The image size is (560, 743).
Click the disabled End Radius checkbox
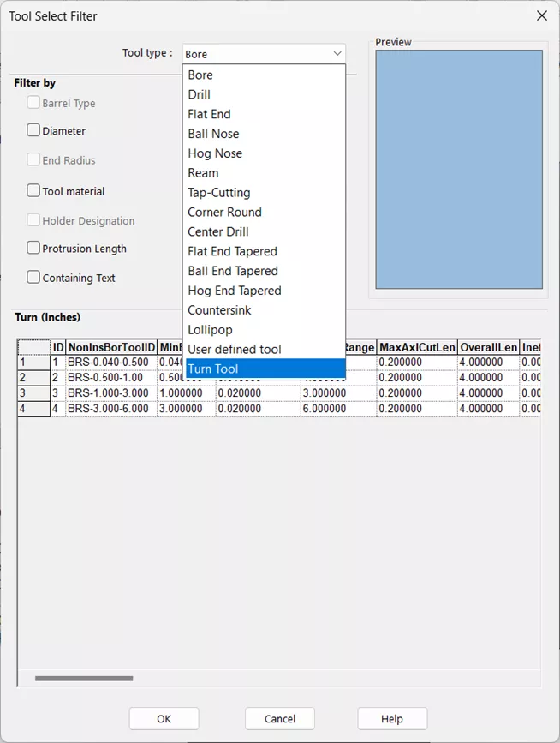click(x=33, y=159)
